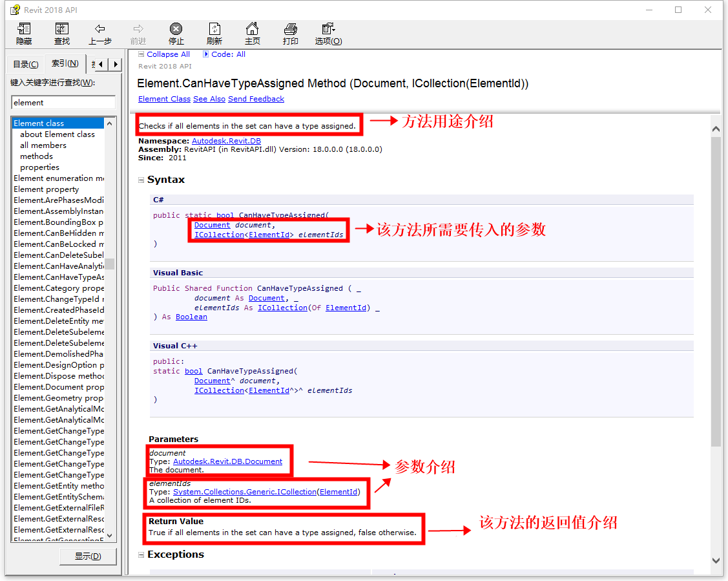Collapse the Exceptions section
Screen dimensions: 728x581
point(141,555)
